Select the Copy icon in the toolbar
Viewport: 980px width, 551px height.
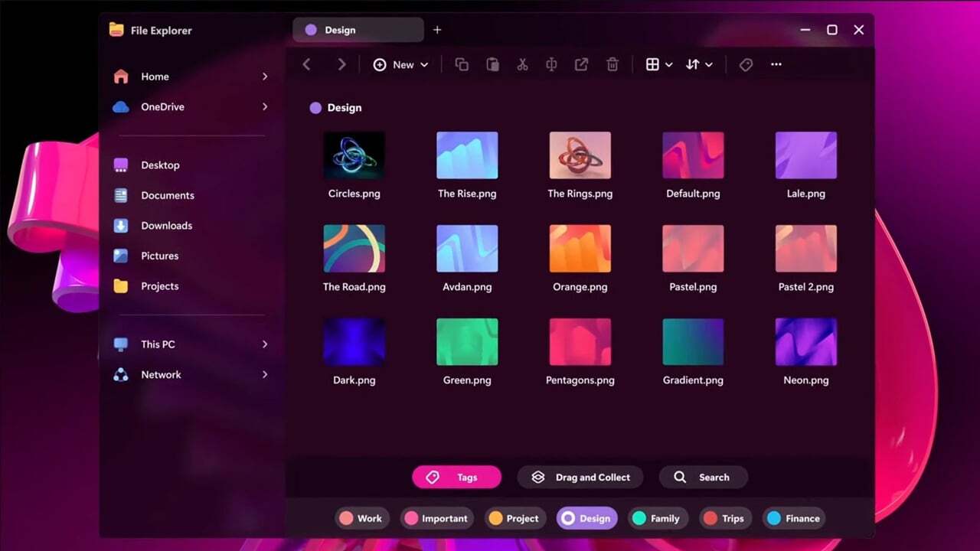click(462, 64)
